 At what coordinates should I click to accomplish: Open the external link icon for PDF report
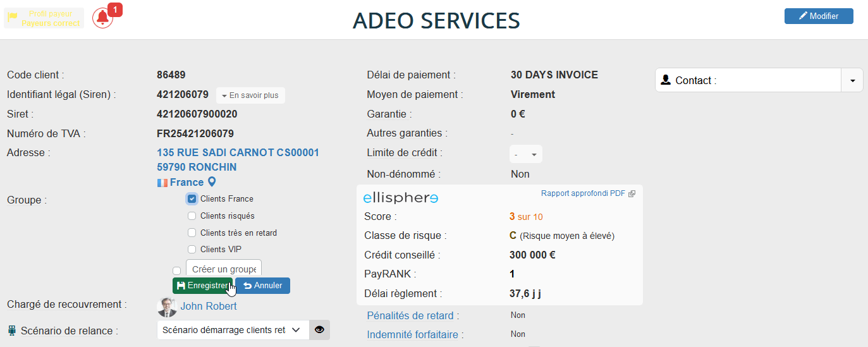632,194
